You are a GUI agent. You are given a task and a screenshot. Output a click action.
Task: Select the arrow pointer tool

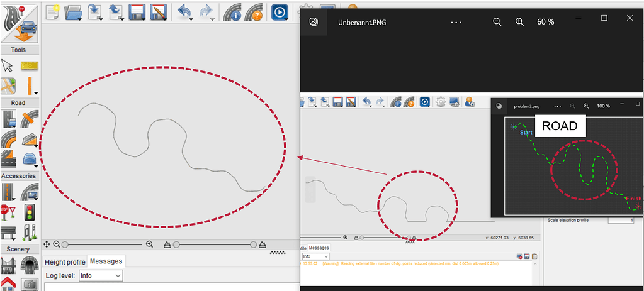click(8, 65)
